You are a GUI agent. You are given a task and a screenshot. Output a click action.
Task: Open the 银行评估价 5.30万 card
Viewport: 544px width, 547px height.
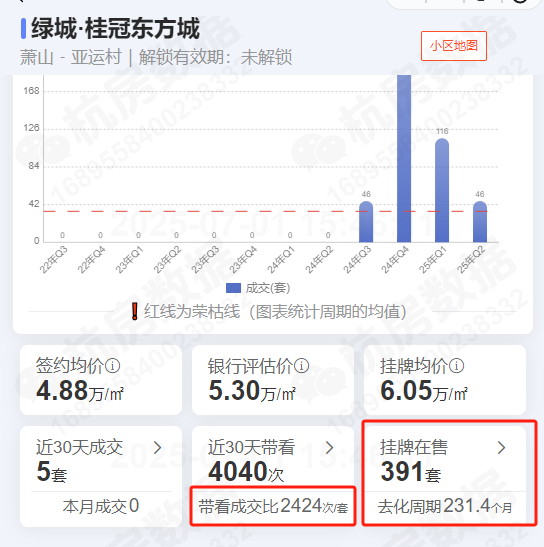273,380
